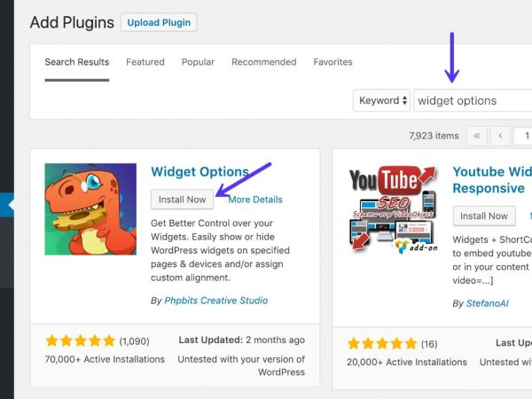
Task: Visit Phpbits Creative Studio author link
Action: (x=215, y=301)
